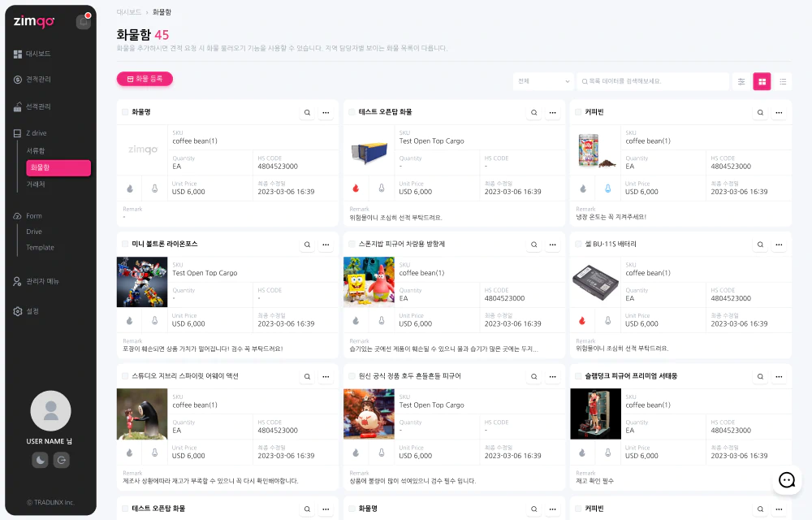Screen dimensions: 812x520
Task: Open the chat bubble at bottom right
Action: (787, 480)
